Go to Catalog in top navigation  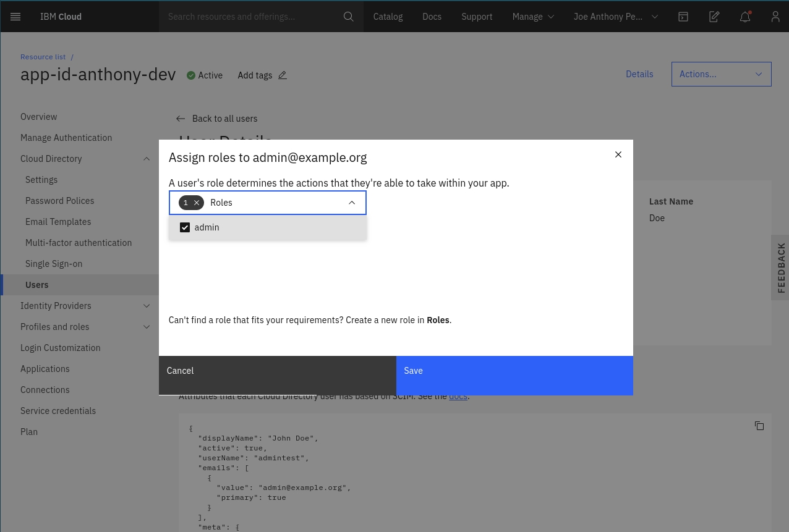pos(388,17)
